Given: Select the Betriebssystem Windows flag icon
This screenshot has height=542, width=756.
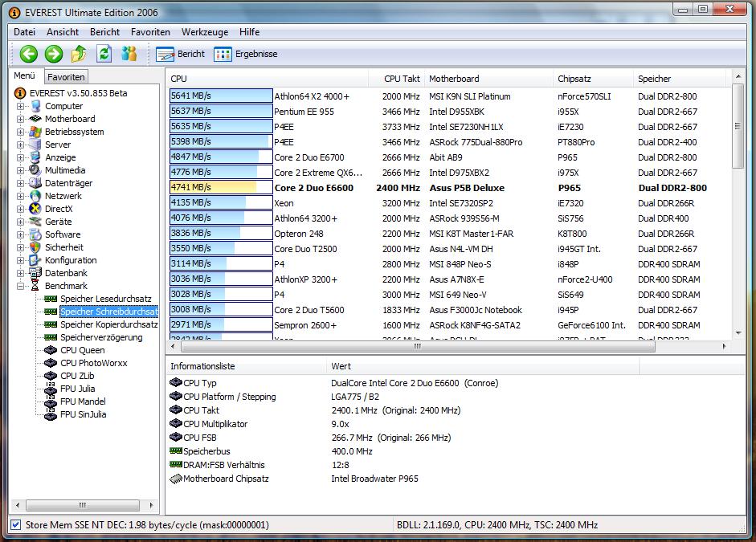Looking at the screenshot, I should 35,132.
